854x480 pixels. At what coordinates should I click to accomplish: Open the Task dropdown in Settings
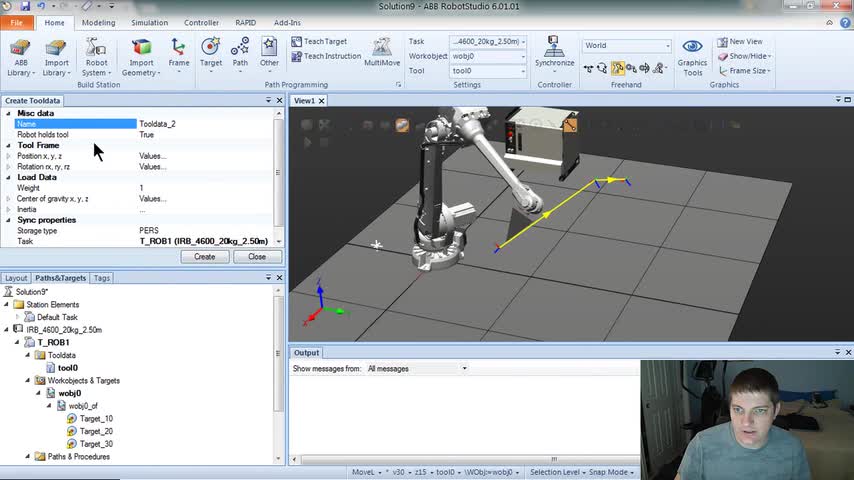coord(487,41)
